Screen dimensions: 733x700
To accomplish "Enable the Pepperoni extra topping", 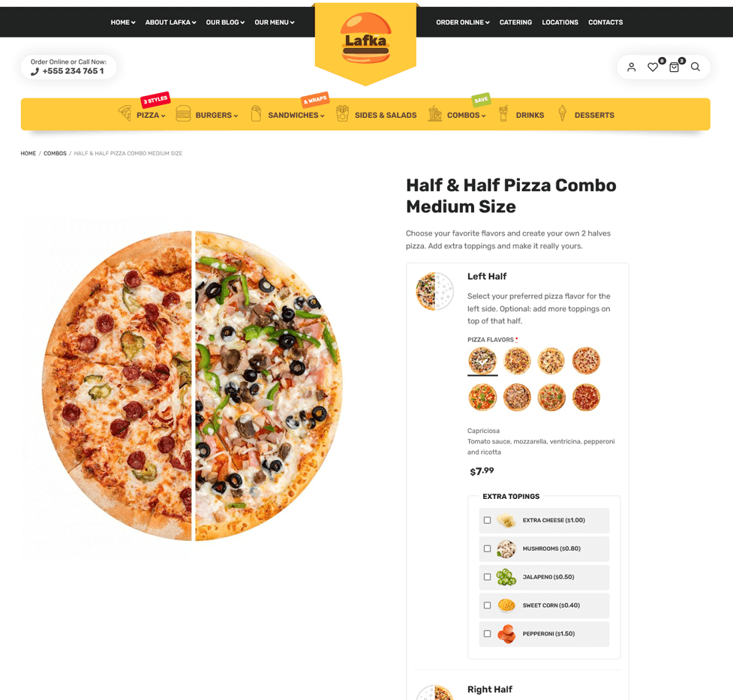I will tap(487, 633).
